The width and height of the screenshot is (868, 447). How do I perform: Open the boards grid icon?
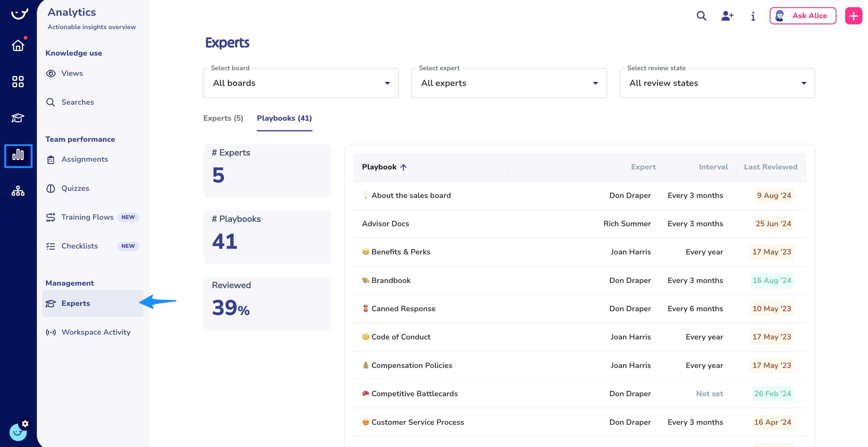18,81
